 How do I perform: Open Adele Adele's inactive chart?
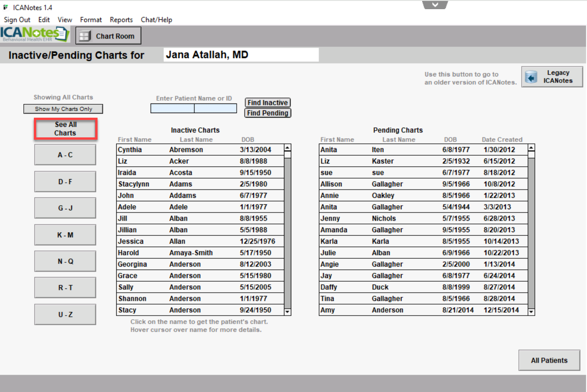coord(200,207)
